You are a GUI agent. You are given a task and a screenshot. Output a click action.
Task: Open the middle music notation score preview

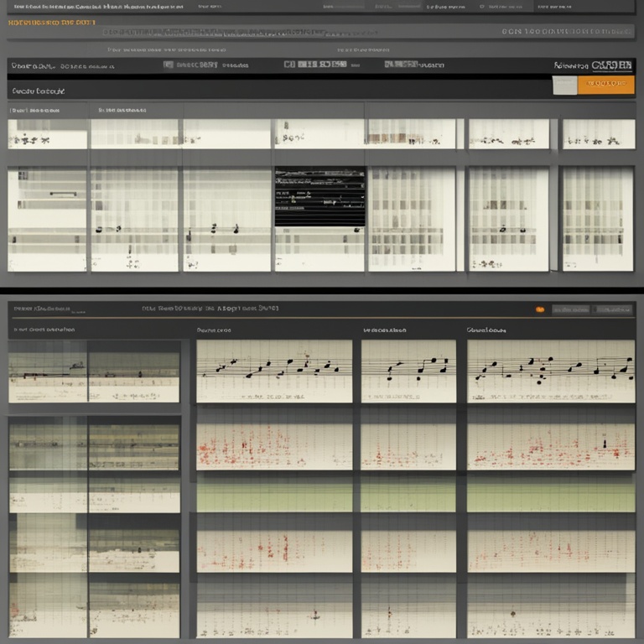click(408, 371)
